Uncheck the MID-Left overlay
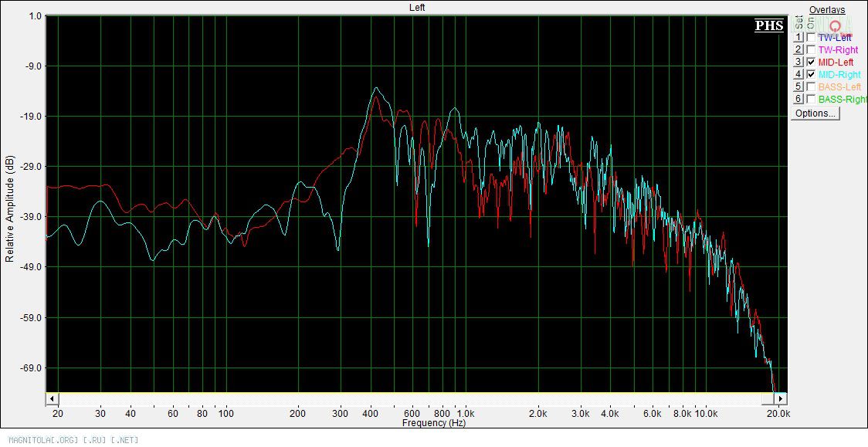Image resolution: width=868 pixels, height=447 pixels. click(x=811, y=62)
